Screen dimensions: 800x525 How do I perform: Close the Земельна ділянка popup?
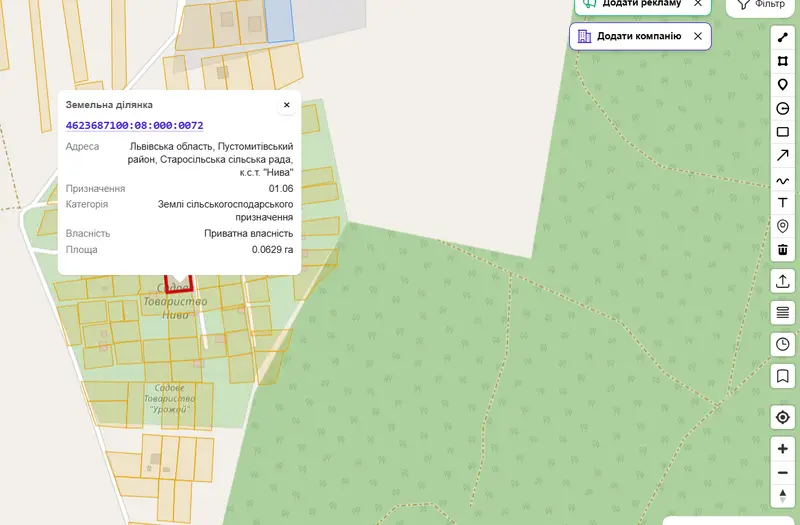(286, 105)
